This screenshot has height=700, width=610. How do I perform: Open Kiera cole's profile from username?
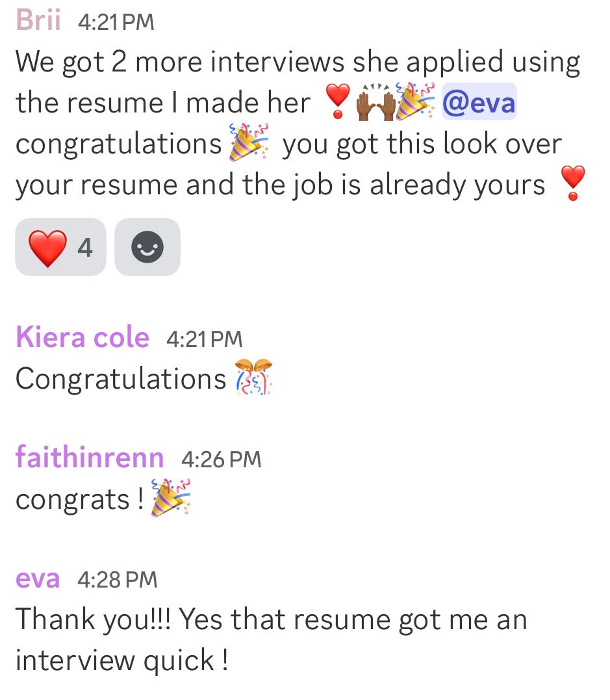click(83, 337)
